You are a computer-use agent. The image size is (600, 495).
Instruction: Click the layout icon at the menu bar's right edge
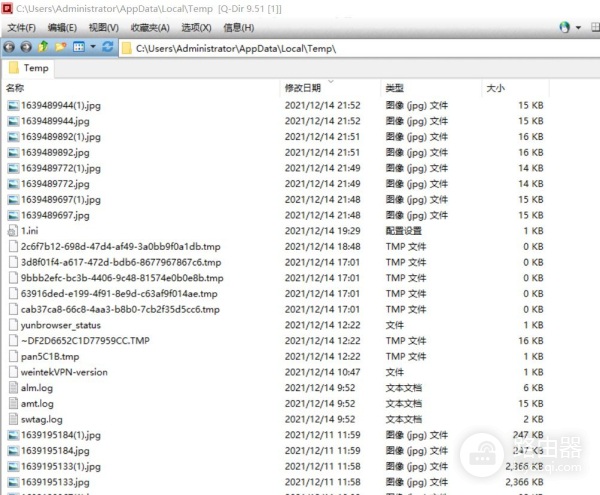pyautogui.click(x=595, y=27)
